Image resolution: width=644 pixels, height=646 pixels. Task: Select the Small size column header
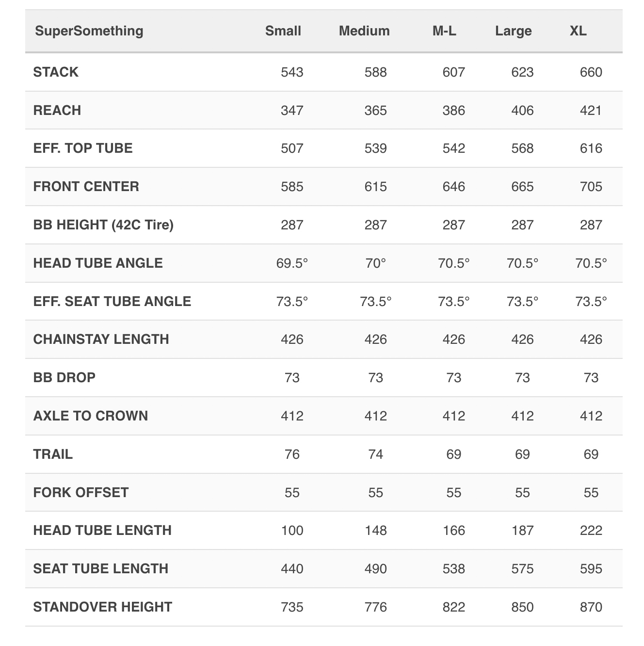(x=283, y=31)
